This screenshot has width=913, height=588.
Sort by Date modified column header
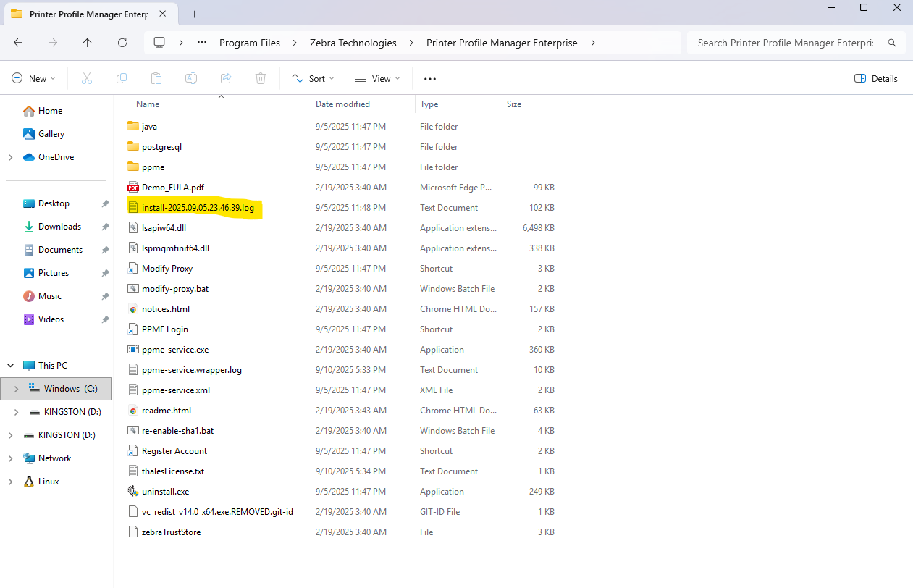click(342, 104)
